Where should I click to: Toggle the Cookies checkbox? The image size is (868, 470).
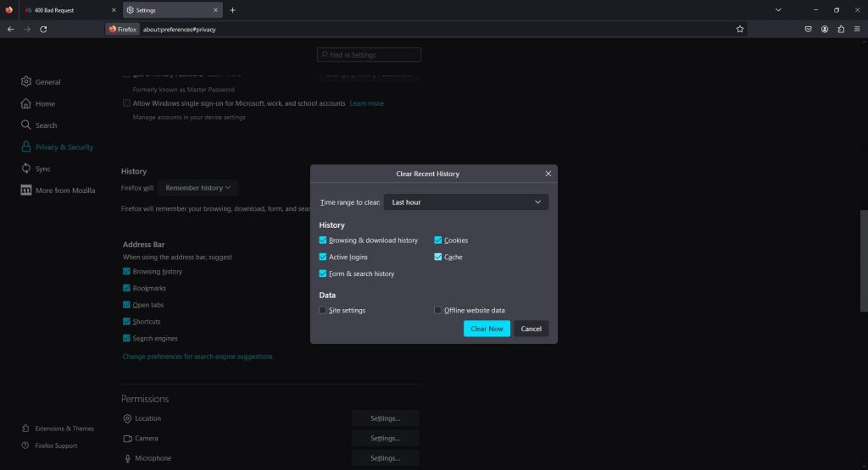(438, 241)
